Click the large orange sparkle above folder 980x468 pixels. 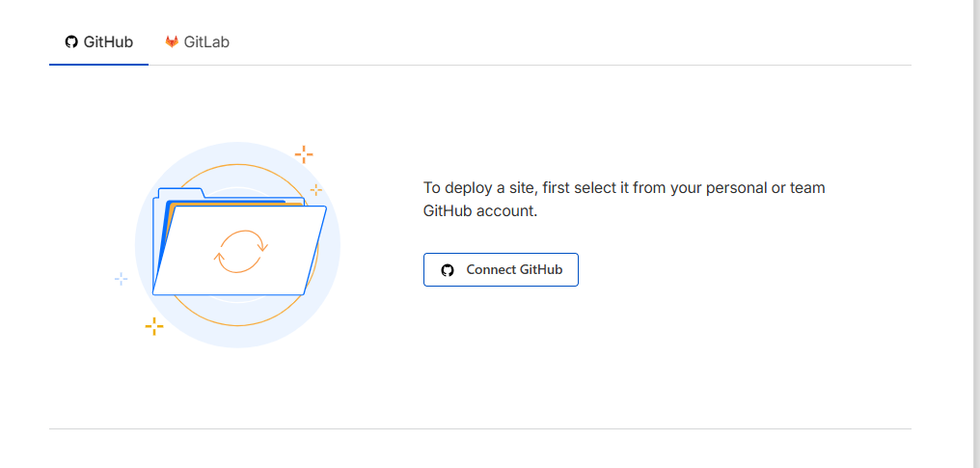click(x=304, y=153)
